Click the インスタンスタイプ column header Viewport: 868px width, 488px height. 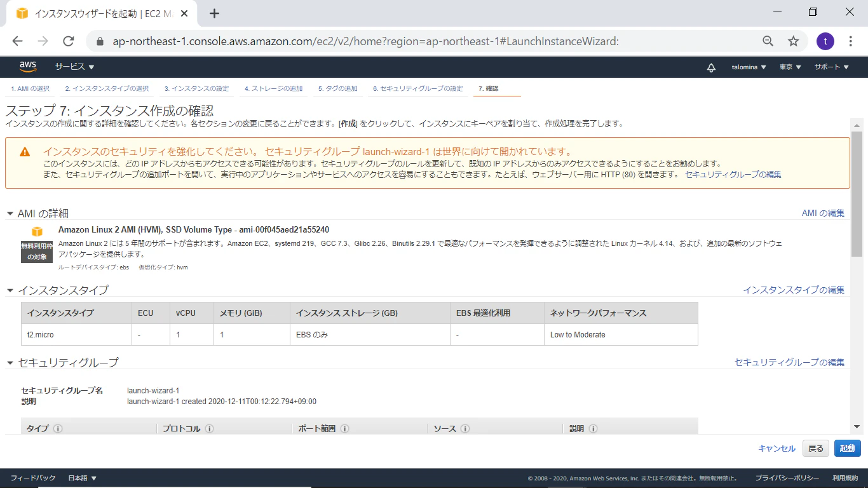coord(77,313)
